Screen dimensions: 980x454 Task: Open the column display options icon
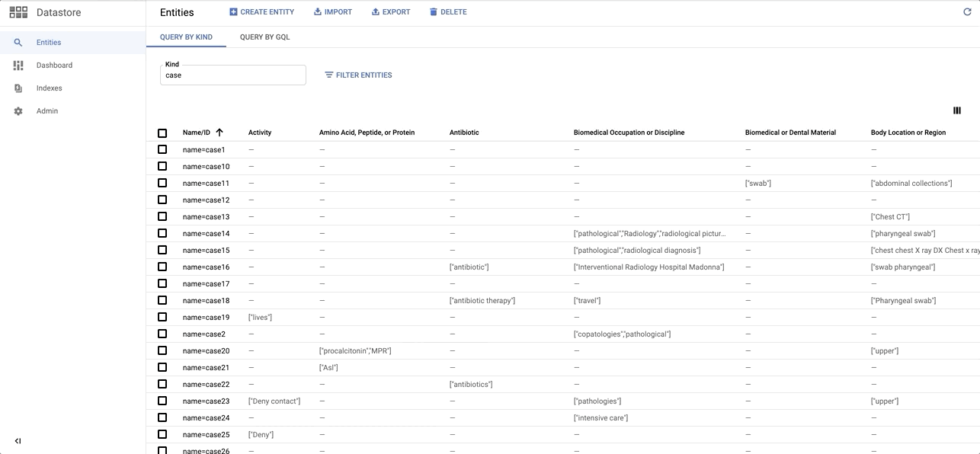[x=956, y=110]
